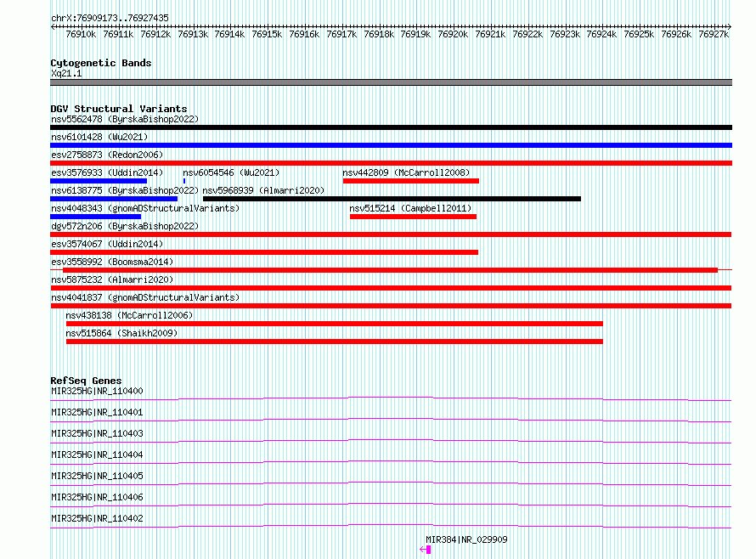Screen dimensions: 756x559
Task: Click the esv3576933 blue variant bar
Action: [x=99, y=181]
